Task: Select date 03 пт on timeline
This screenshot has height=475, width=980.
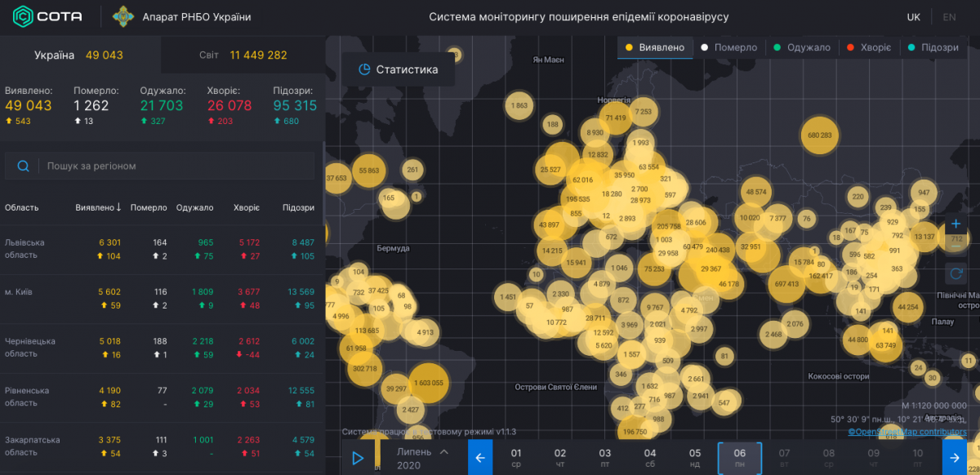Action: [605, 458]
